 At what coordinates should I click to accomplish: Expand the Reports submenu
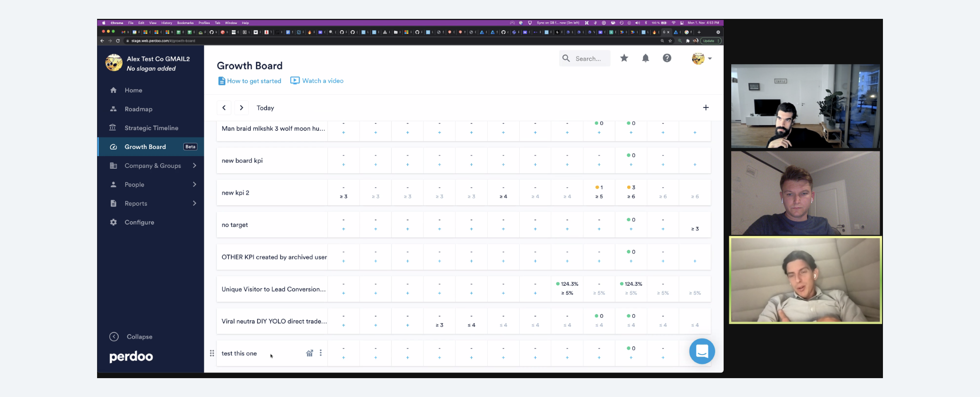[194, 203]
